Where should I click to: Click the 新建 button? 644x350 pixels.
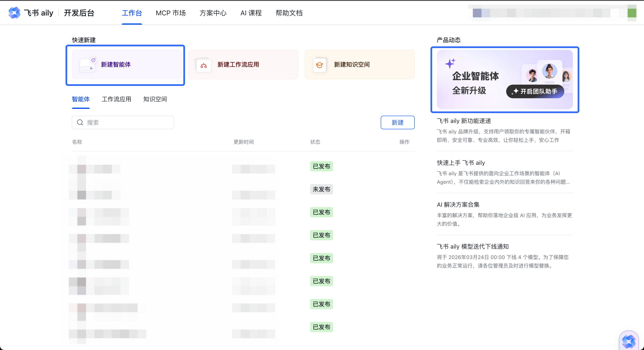coord(397,122)
